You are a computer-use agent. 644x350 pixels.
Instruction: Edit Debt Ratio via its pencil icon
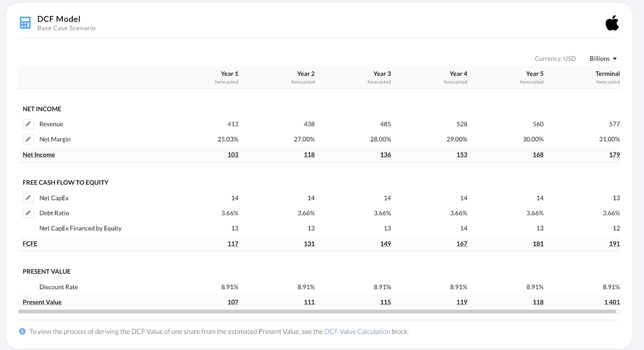pos(28,213)
